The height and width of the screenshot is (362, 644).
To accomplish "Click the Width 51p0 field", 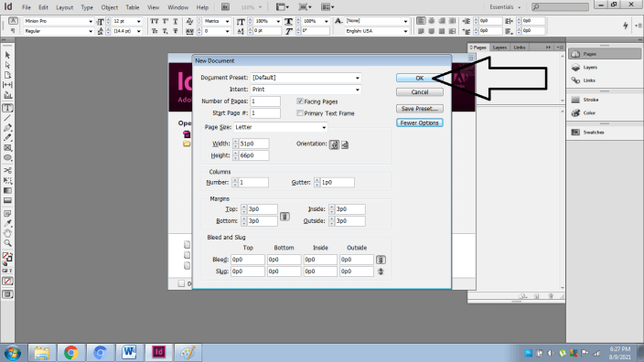I will (x=253, y=144).
